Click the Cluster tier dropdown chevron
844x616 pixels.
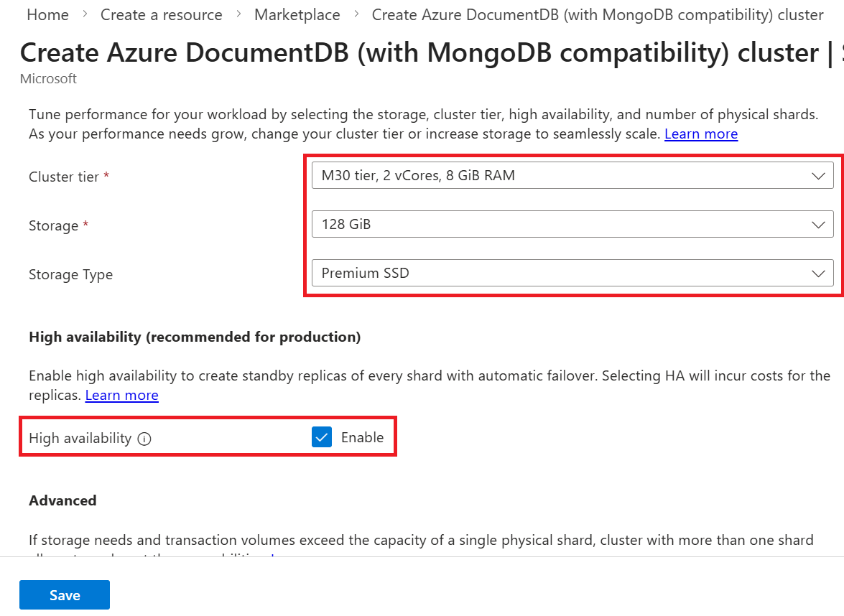point(818,175)
